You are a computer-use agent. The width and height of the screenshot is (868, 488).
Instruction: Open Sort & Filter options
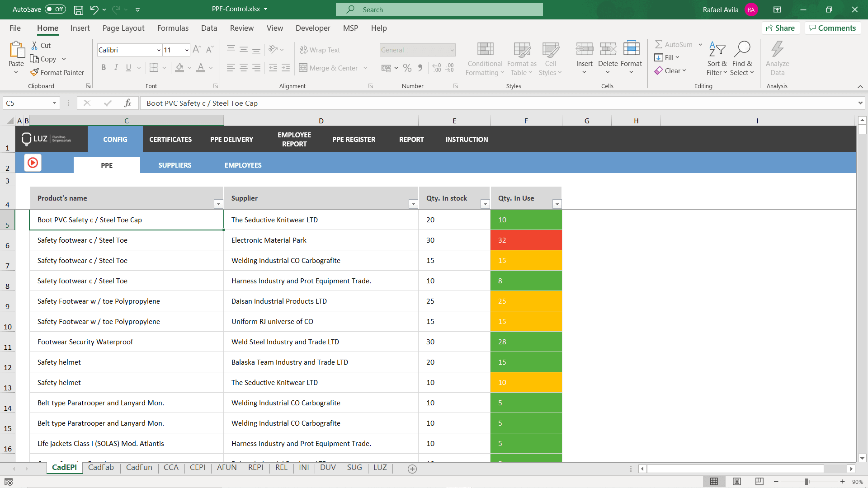(x=717, y=58)
